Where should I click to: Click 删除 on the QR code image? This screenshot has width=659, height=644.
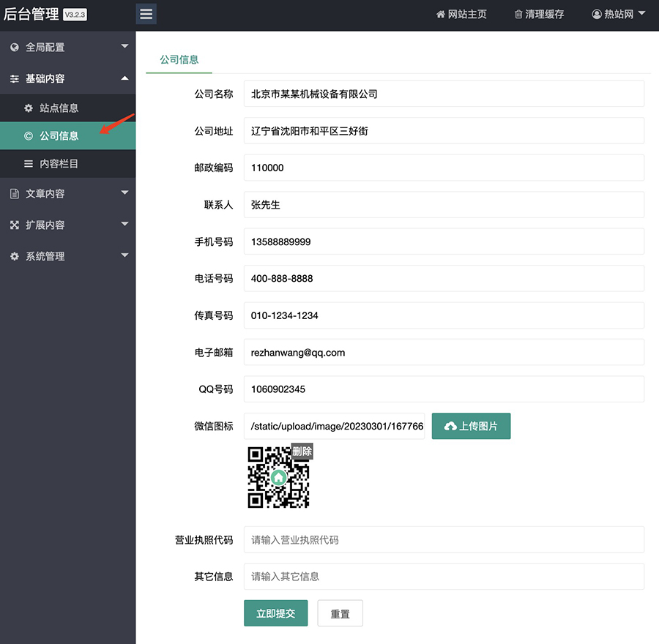(x=302, y=452)
